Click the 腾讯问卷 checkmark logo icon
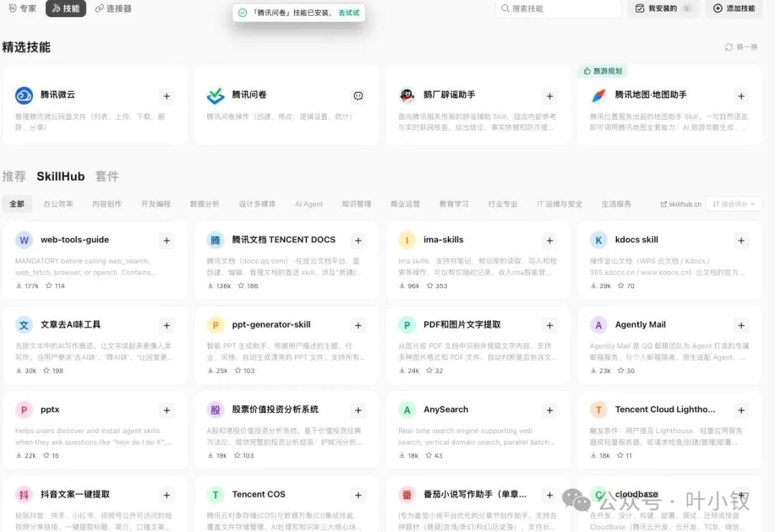The image size is (775, 532). tap(215, 95)
